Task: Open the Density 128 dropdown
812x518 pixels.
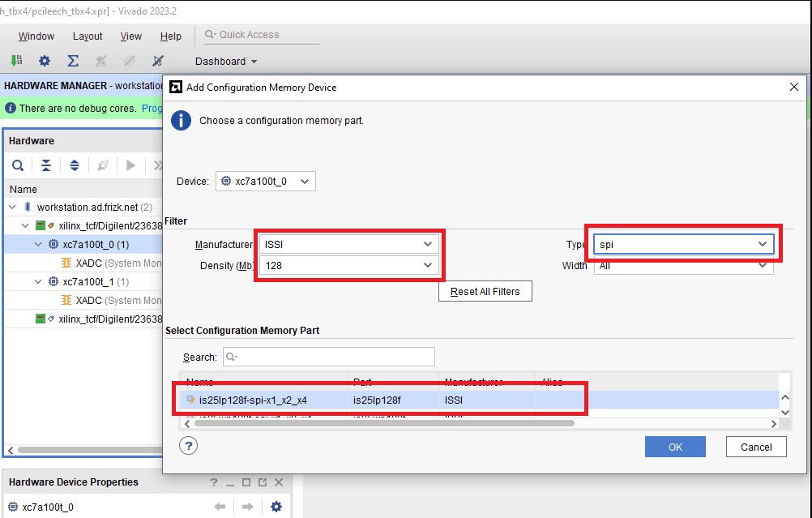Action: [x=348, y=265]
